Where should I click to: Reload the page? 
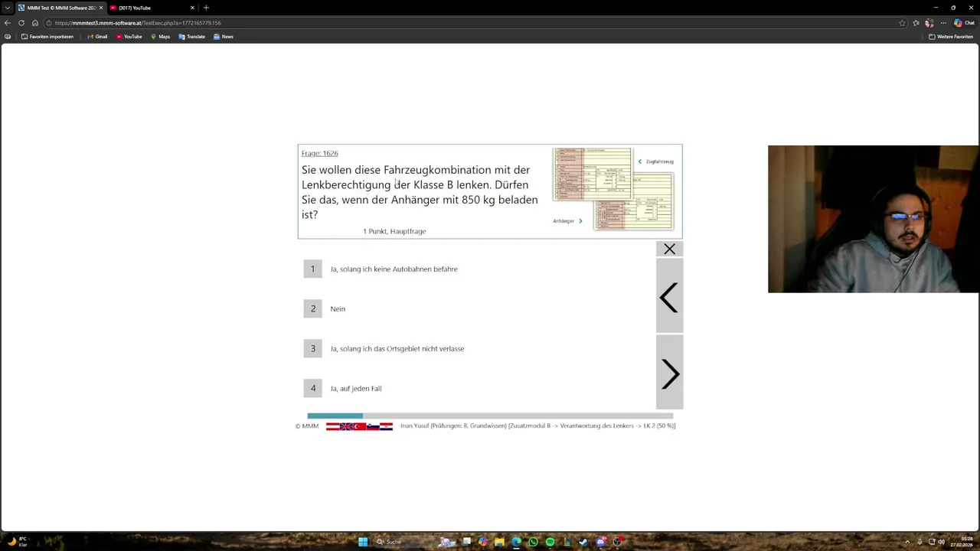(21, 23)
